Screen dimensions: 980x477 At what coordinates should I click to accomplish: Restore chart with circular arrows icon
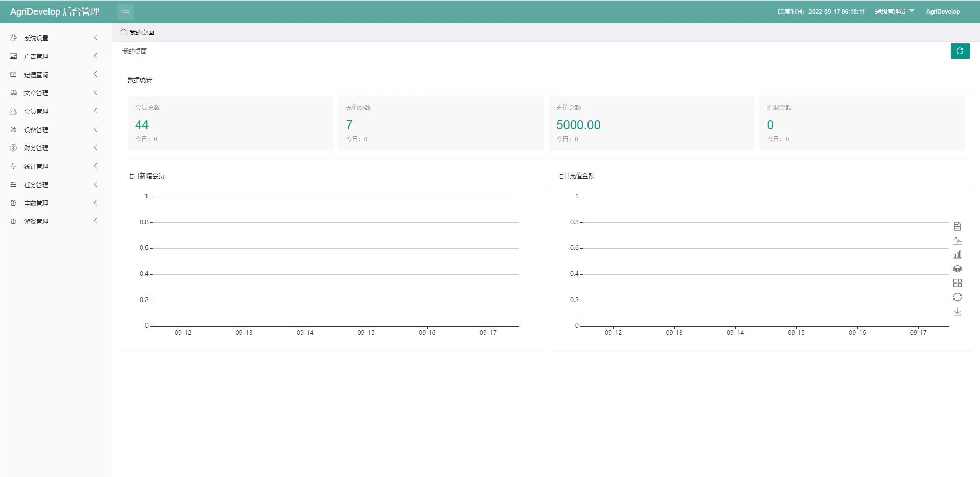(x=958, y=297)
